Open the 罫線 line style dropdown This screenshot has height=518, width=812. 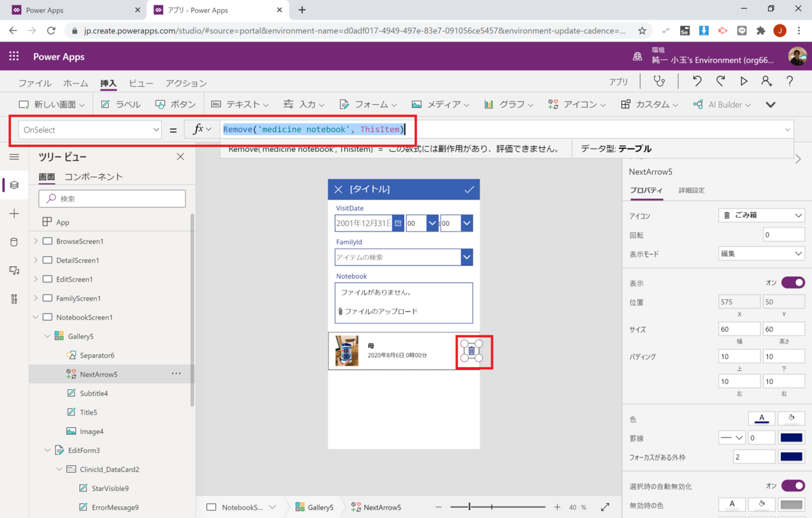coord(732,438)
